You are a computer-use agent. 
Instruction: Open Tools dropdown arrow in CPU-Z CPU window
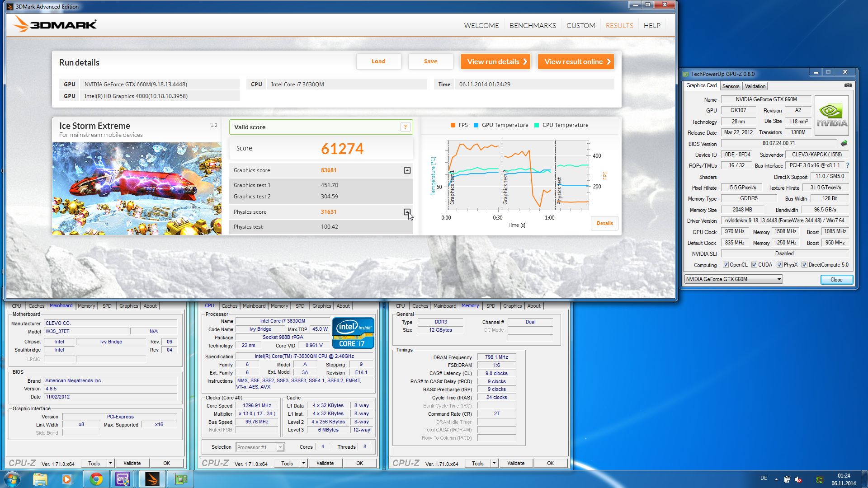pos(304,463)
